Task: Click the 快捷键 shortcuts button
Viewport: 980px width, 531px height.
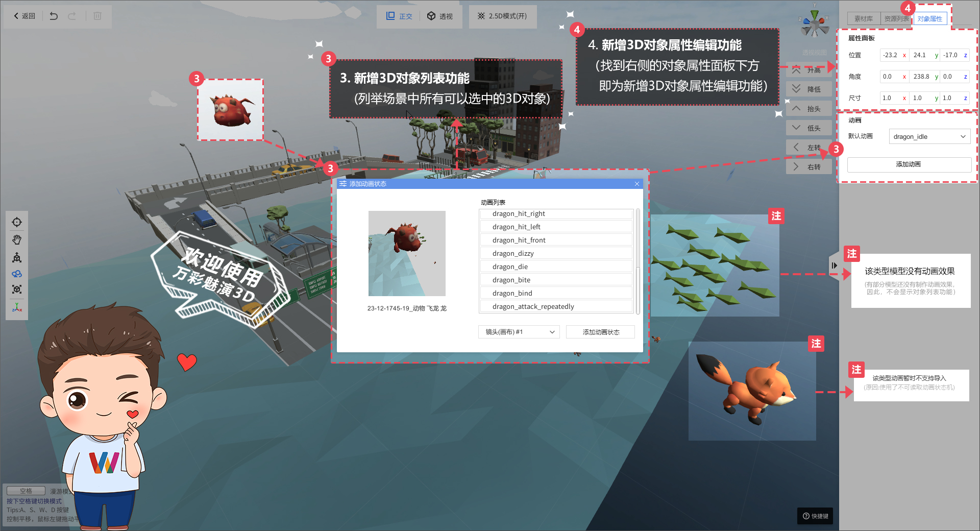Action: tap(815, 516)
